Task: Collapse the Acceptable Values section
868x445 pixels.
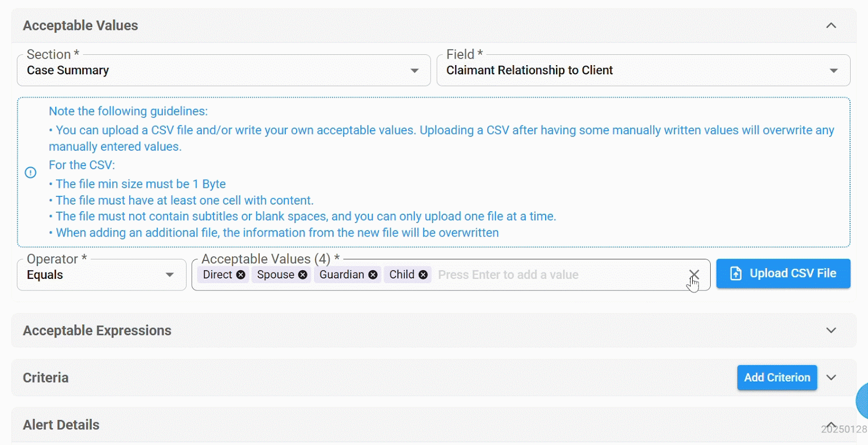Action: tap(831, 26)
